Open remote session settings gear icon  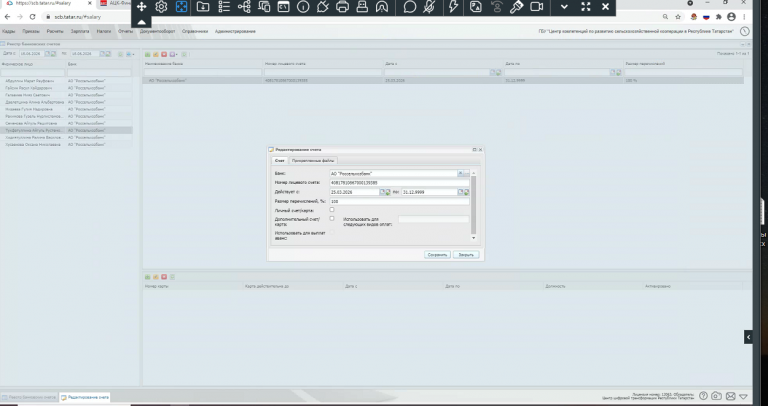tap(161, 7)
